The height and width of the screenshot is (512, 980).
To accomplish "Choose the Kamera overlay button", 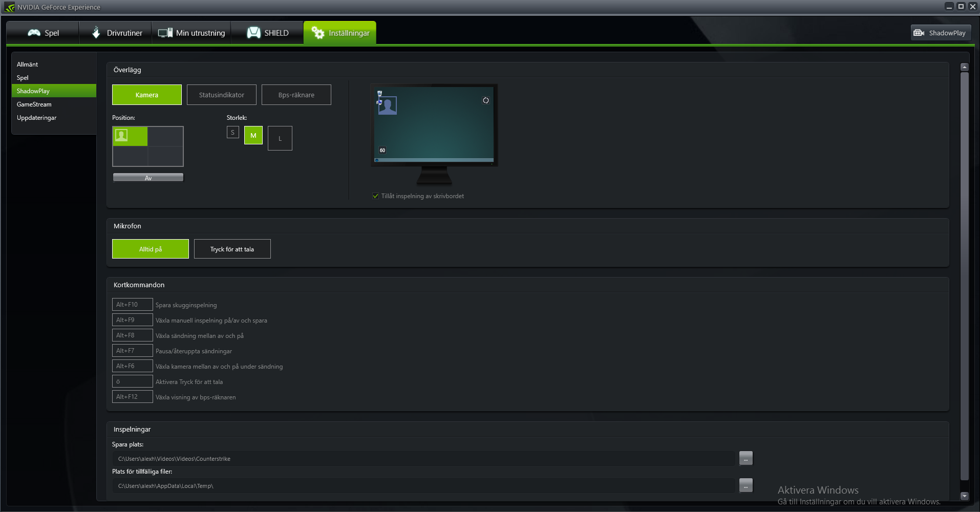I will point(147,95).
